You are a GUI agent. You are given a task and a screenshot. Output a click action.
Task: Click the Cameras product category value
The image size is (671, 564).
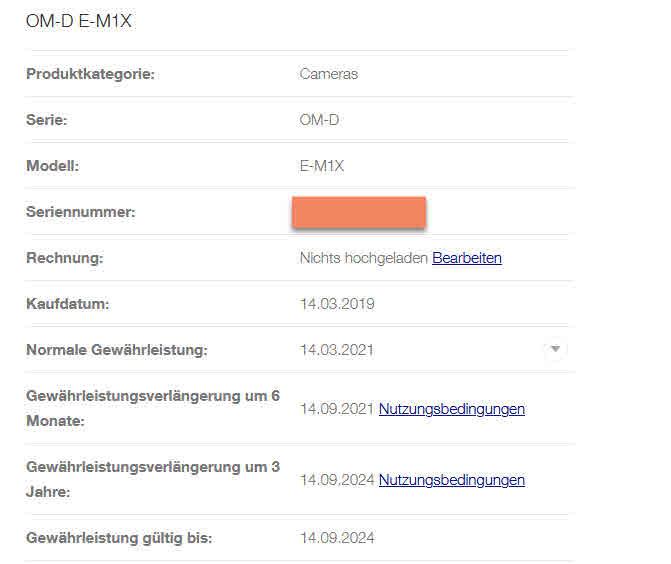329,74
